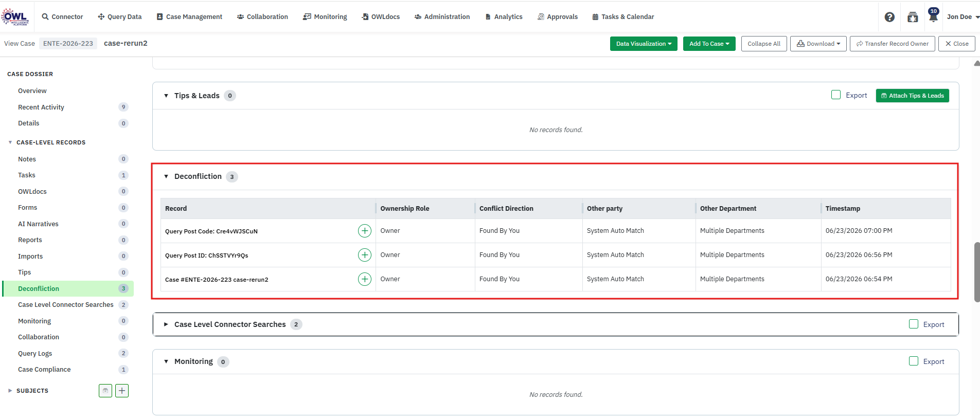980x420 pixels.
Task: Collapse the Deconfliction section
Action: pos(166,176)
